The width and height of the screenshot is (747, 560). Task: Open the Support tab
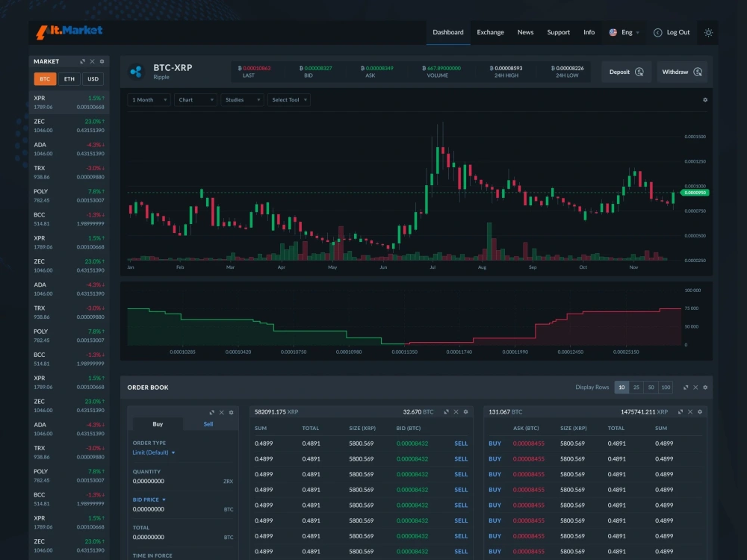(558, 32)
